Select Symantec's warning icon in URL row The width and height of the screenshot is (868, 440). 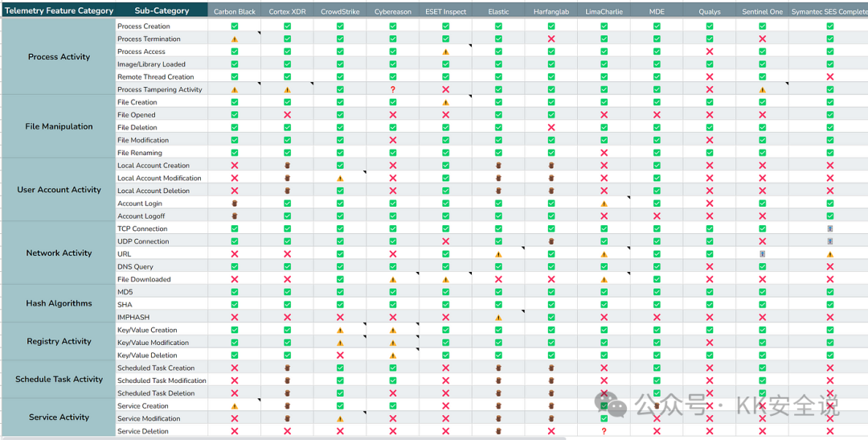[x=829, y=254]
